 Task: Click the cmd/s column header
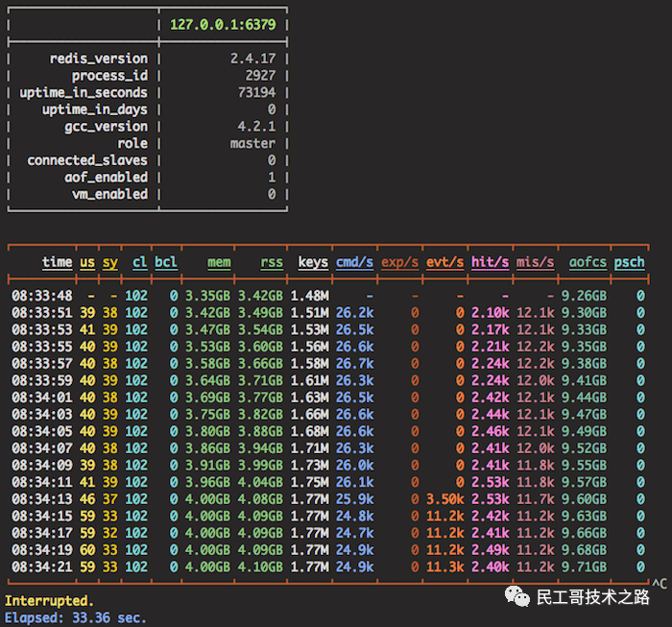click(354, 262)
